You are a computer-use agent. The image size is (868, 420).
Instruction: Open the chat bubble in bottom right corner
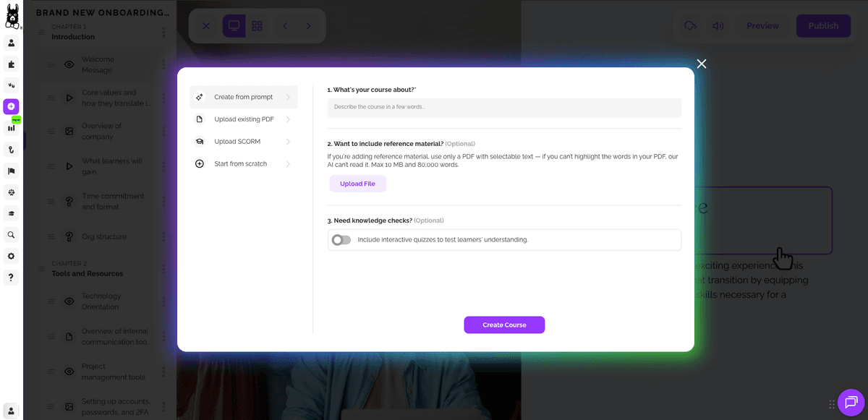point(852,403)
